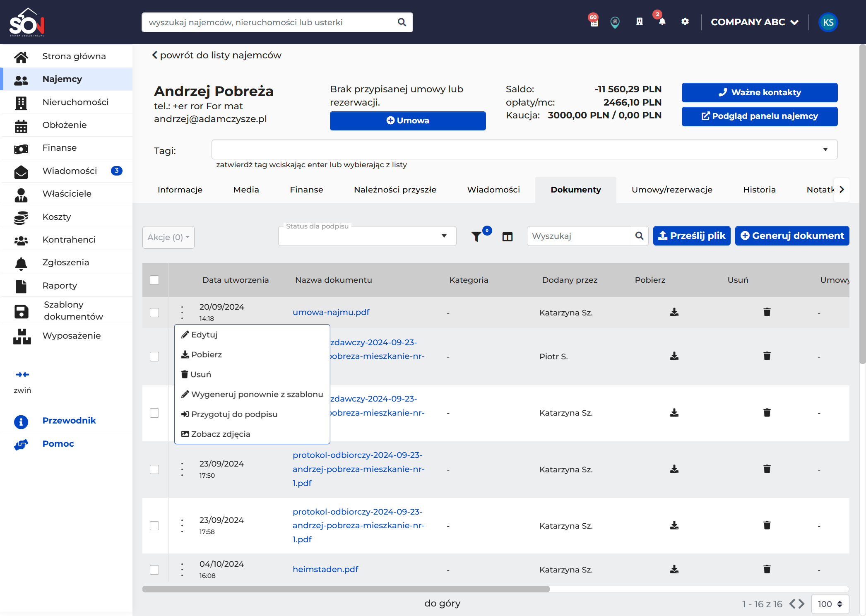Download heimstaden.pdf via download icon

[674, 569]
